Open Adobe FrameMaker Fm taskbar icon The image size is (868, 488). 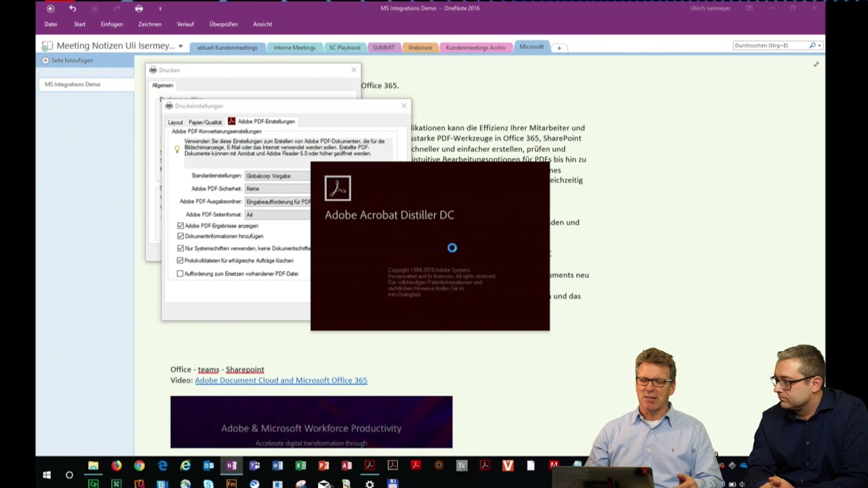pos(231,484)
